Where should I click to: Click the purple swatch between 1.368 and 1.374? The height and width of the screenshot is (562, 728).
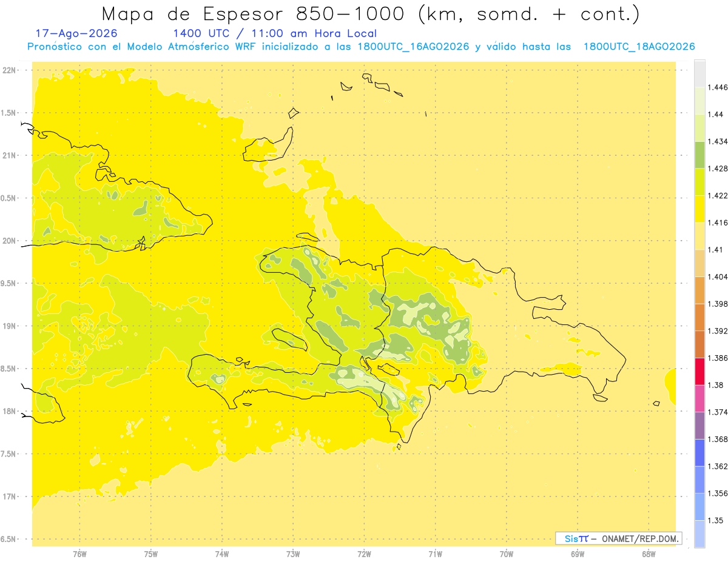pos(699,426)
